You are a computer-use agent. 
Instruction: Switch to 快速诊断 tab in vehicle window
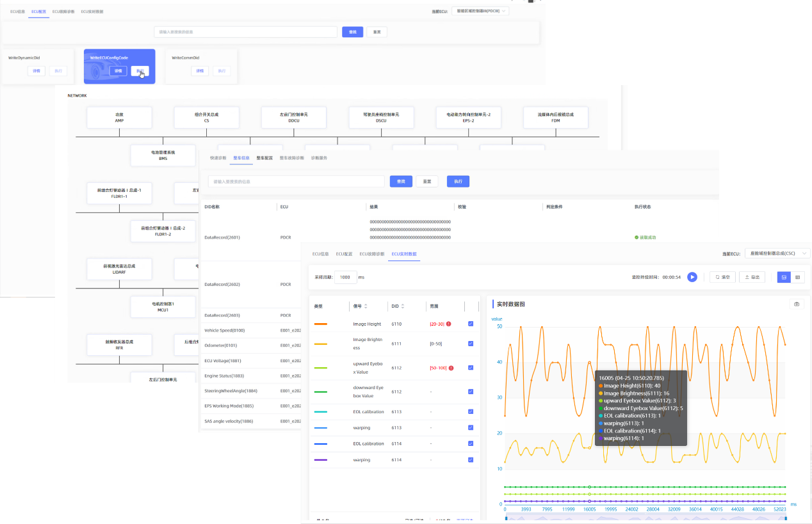(x=218, y=157)
